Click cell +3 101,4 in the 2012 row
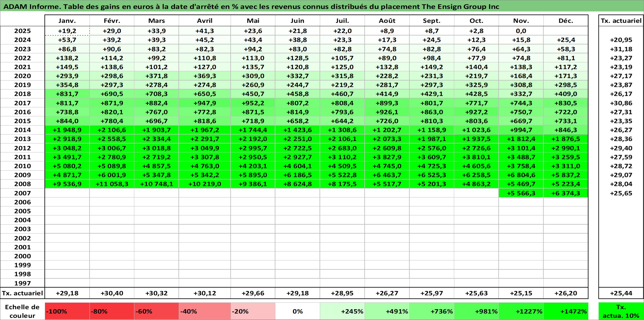 [x=521, y=148]
